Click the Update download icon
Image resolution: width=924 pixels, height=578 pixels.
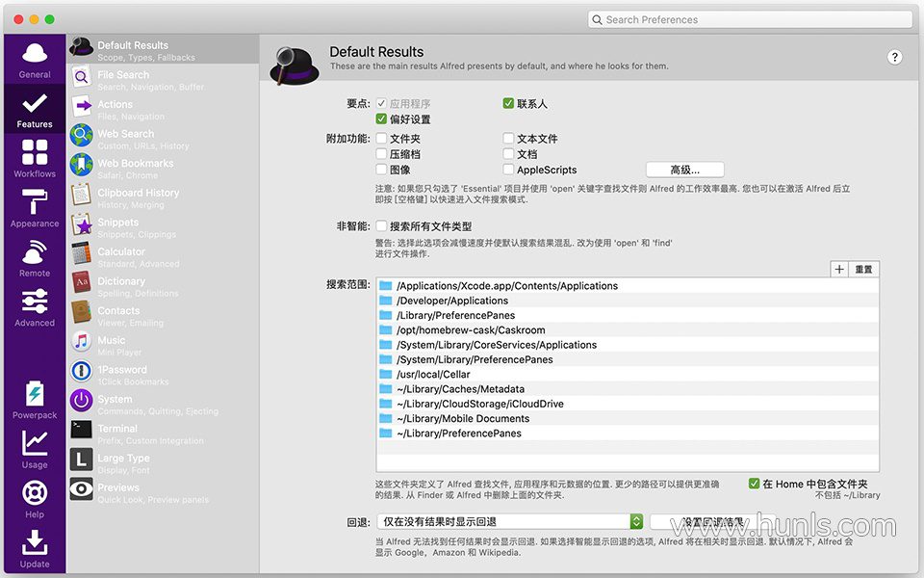coord(35,543)
